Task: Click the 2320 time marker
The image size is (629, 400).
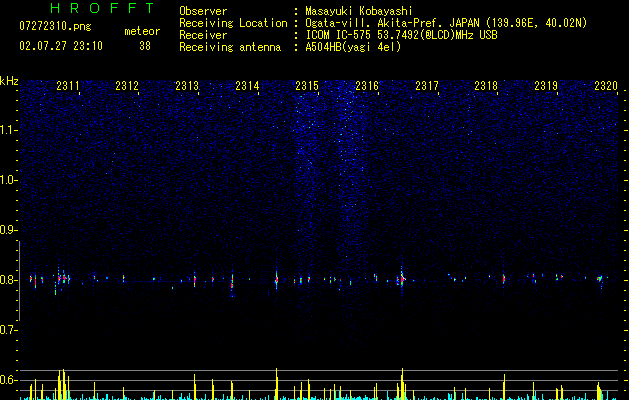Action: [x=606, y=85]
